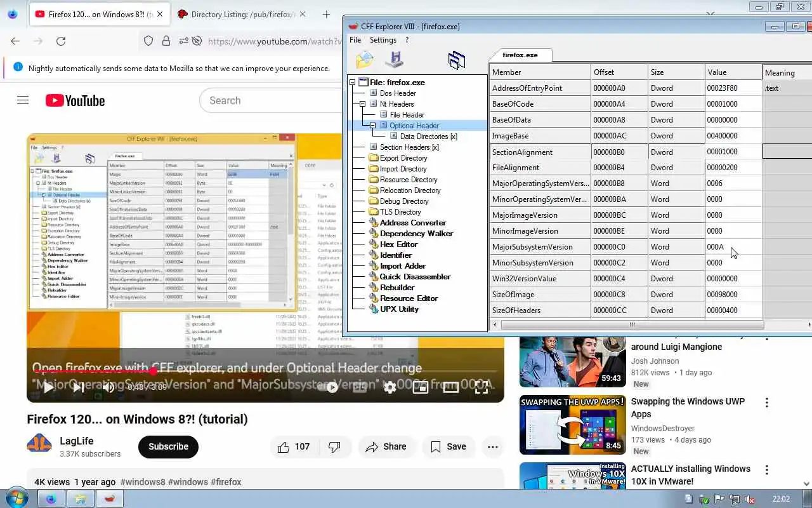Click the open file icon in CFF Explorer
This screenshot has height=508, width=812.
click(x=365, y=59)
